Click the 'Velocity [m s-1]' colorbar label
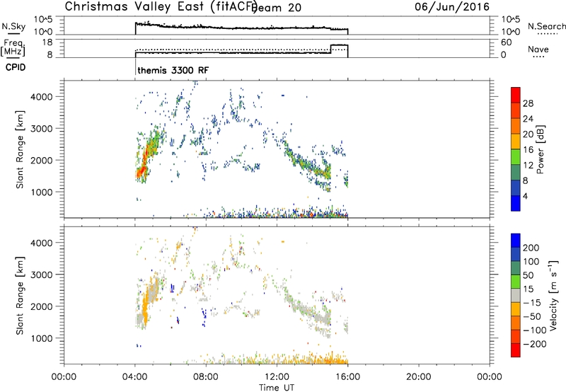Screen dimensions: 566x392 click(553, 295)
